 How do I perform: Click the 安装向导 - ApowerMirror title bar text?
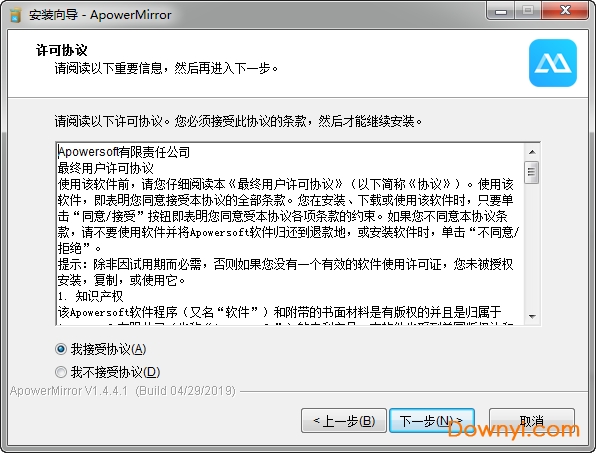[100, 15]
